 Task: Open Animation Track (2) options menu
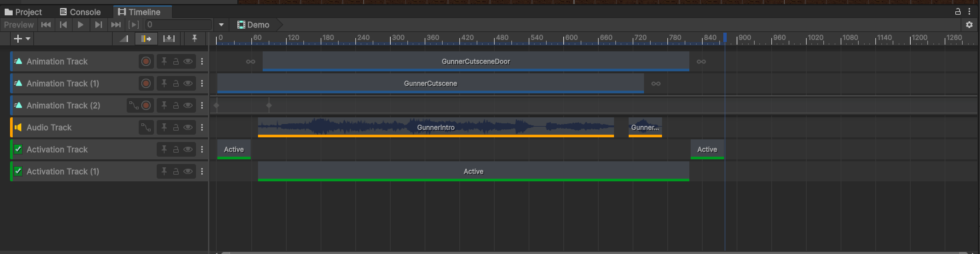coord(202,105)
